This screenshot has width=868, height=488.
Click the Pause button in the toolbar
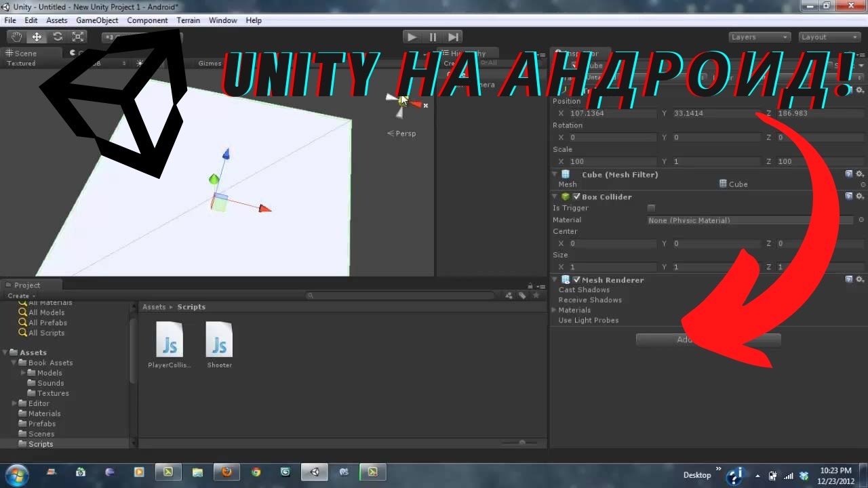tap(433, 37)
